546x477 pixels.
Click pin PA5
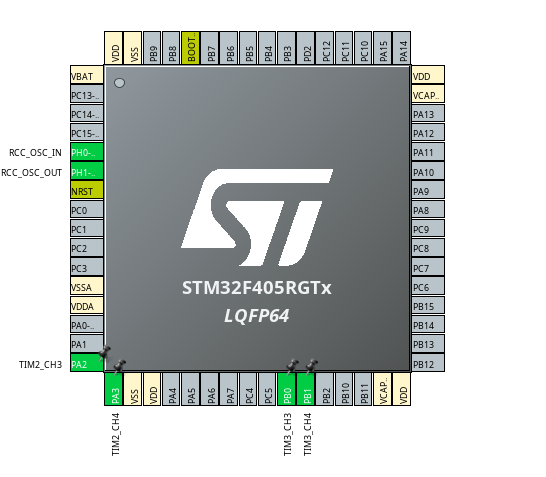[x=191, y=389]
